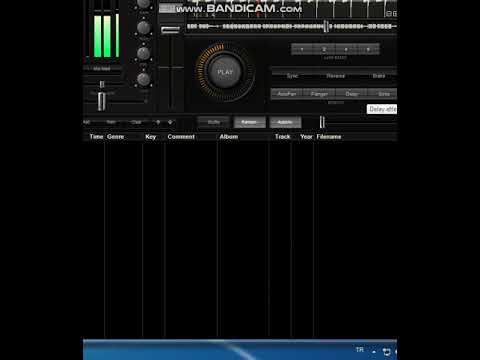Activate the Brake effect button
The image size is (480, 360).
point(379,76)
